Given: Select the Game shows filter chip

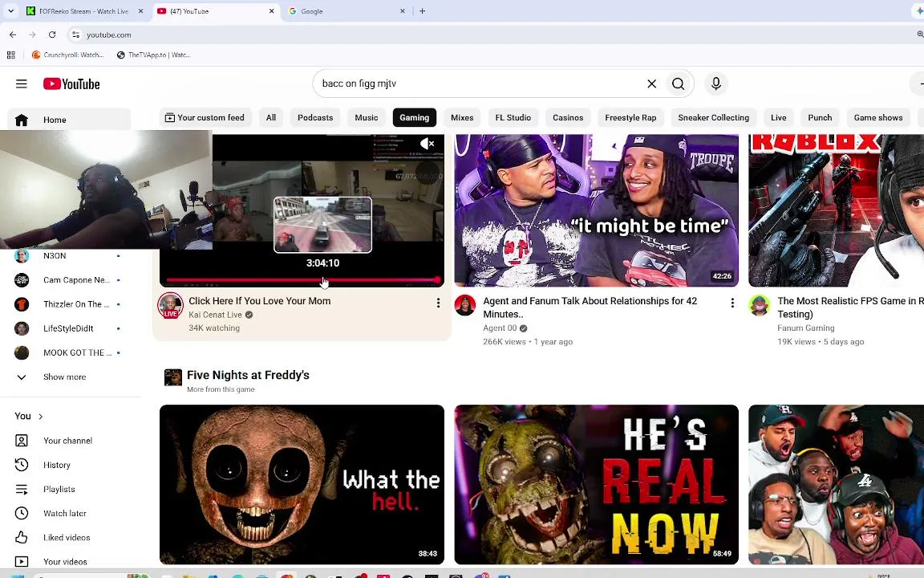Looking at the screenshot, I should (878, 117).
